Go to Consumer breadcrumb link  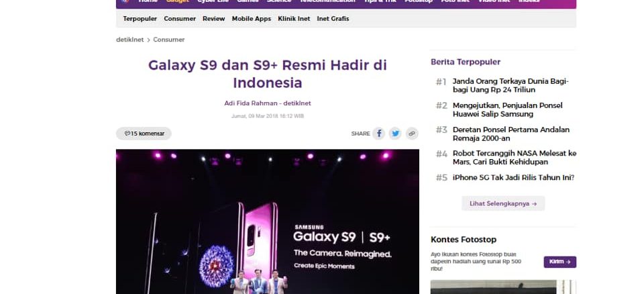pyautogui.click(x=169, y=40)
